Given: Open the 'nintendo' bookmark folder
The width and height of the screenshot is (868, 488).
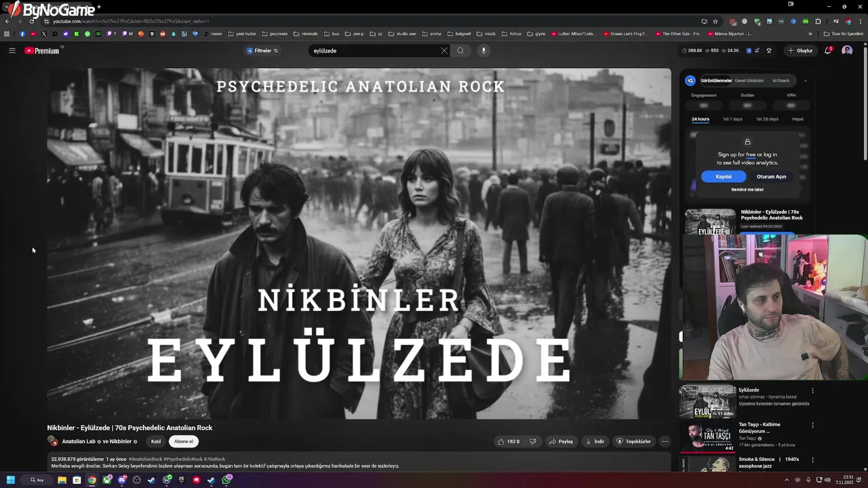Looking at the screenshot, I should 306,33.
